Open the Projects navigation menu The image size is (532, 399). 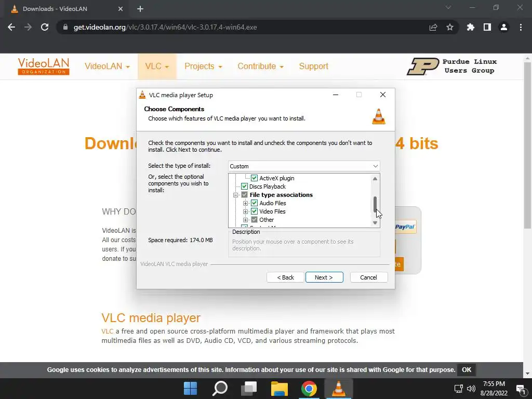(203, 66)
